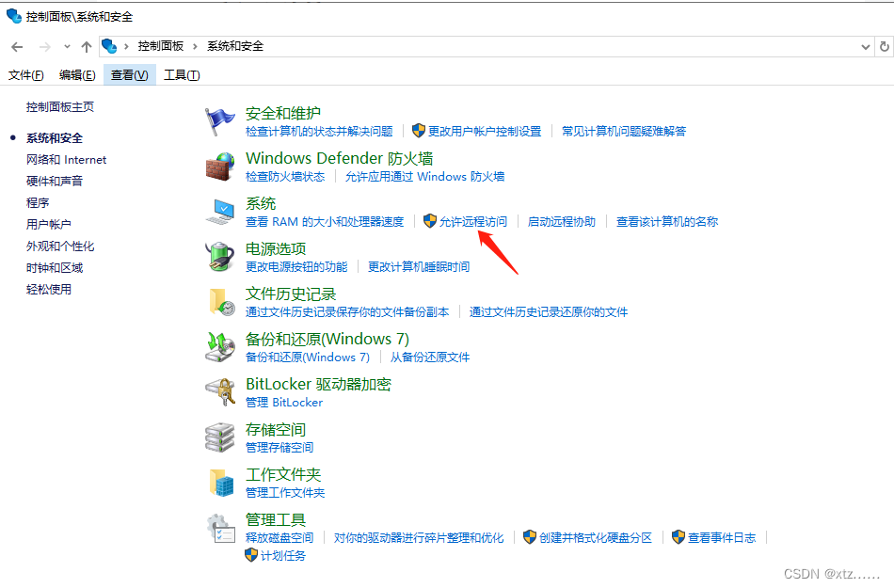Screen dimensions: 894x588
Task: Select 控制面板 breadcrumb in address bar
Action: click(x=161, y=46)
